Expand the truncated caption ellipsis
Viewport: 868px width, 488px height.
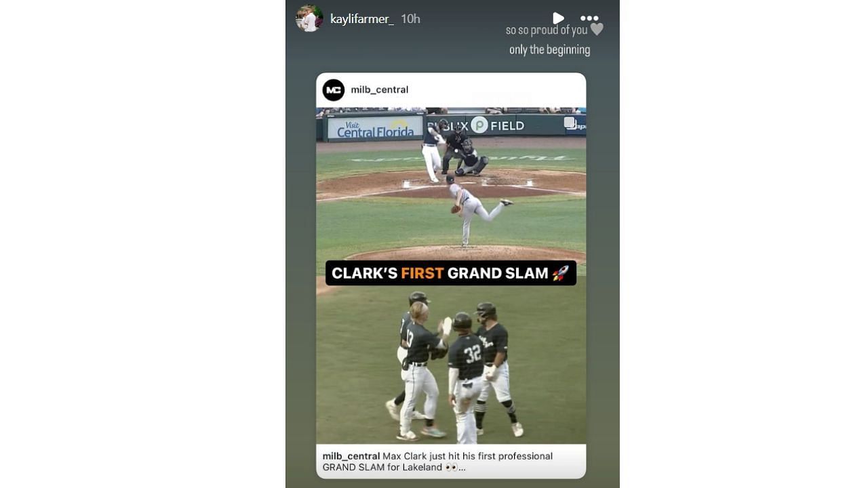click(x=462, y=468)
